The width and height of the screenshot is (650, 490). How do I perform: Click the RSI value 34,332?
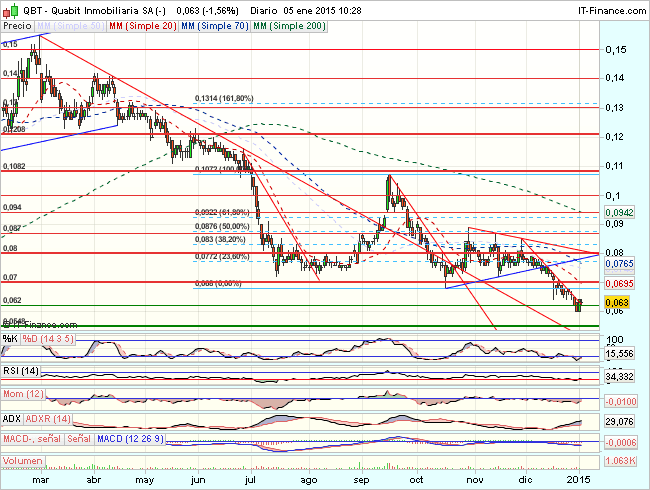619,376
